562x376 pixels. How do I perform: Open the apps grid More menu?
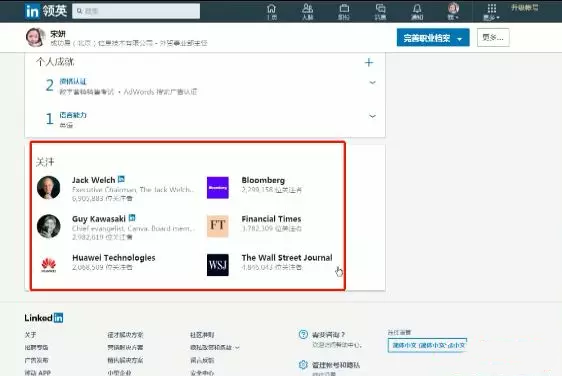tap(491, 11)
